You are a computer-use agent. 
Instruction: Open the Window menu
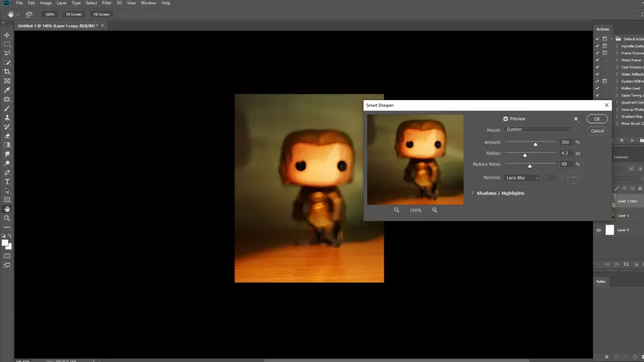[148, 3]
